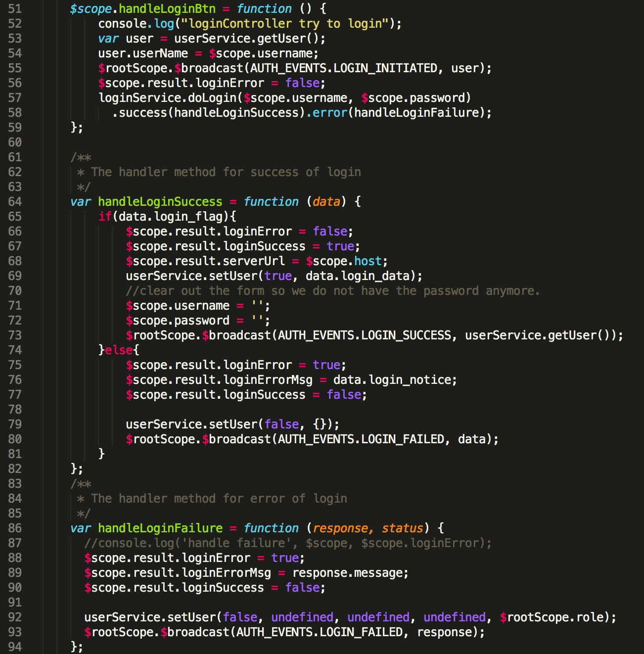Image resolution: width=644 pixels, height=654 pixels.
Task: Click the "data" parameter on line 64
Action: tap(326, 202)
